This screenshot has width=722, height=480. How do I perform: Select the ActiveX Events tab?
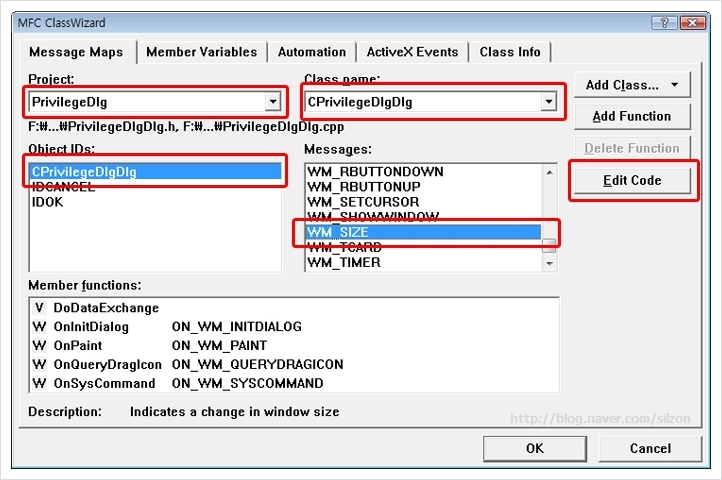[x=412, y=52]
